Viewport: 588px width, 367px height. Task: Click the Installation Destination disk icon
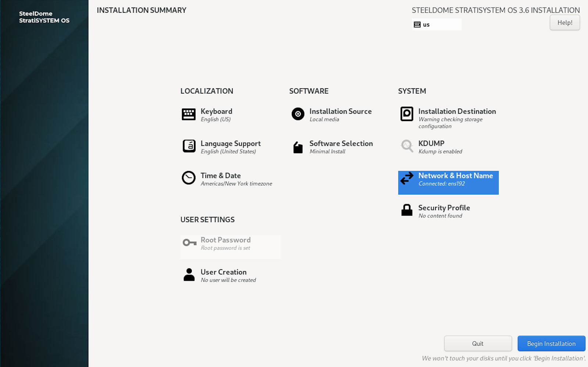point(406,114)
